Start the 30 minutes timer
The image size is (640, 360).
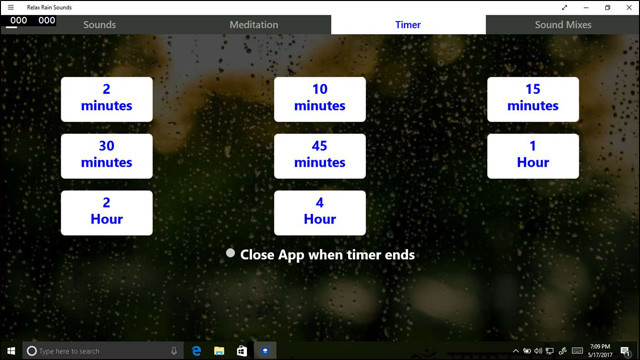[107, 156]
